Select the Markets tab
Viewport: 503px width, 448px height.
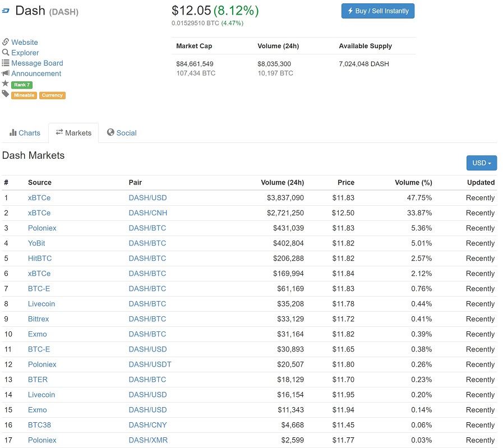[x=73, y=133]
